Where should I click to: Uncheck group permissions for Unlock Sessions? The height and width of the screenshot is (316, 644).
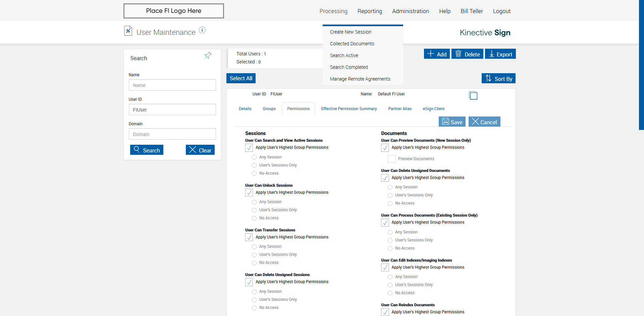click(249, 193)
